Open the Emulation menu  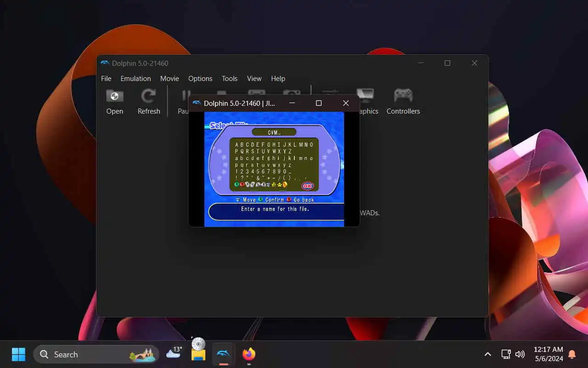tap(136, 79)
